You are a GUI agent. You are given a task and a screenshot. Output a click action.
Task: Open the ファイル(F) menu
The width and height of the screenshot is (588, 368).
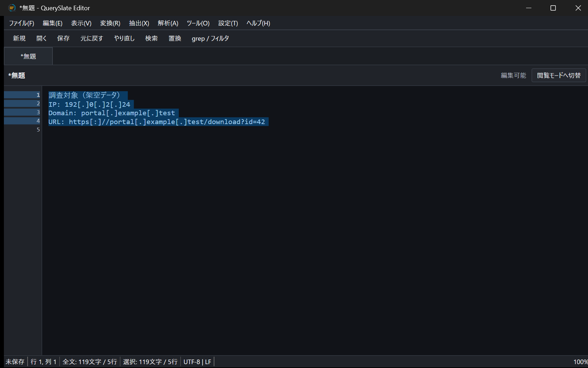22,23
